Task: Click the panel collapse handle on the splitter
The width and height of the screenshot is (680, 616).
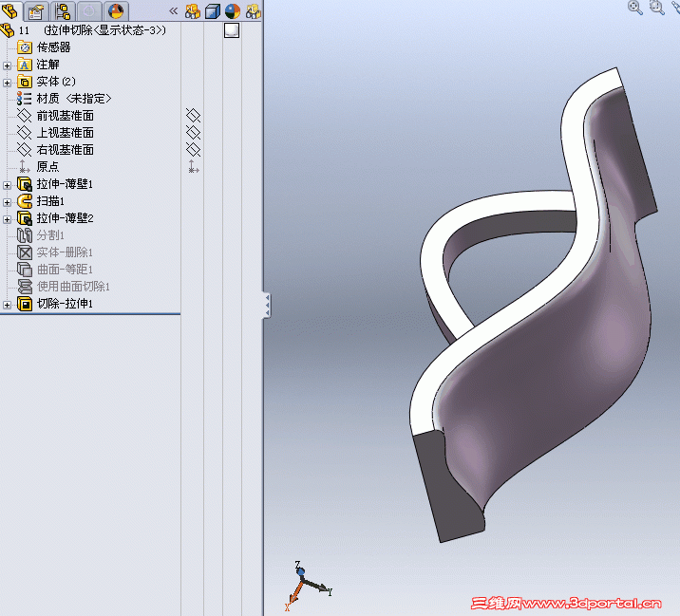Action: coord(267,306)
